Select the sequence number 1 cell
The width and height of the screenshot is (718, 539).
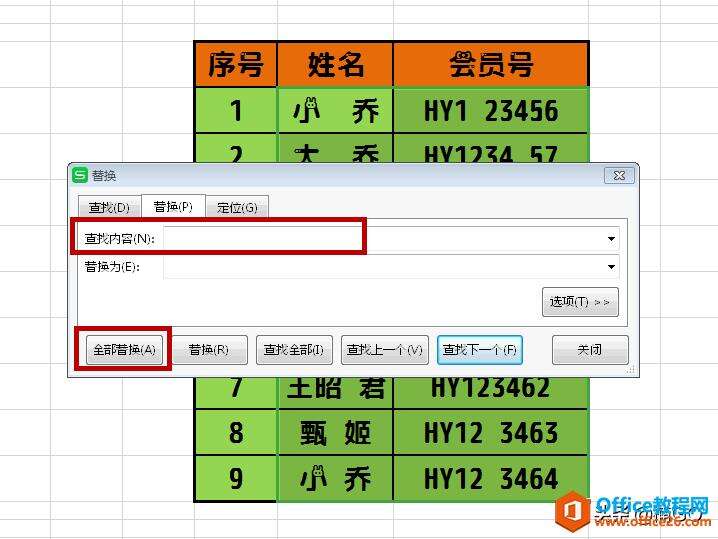pyautogui.click(x=236, y=110)
